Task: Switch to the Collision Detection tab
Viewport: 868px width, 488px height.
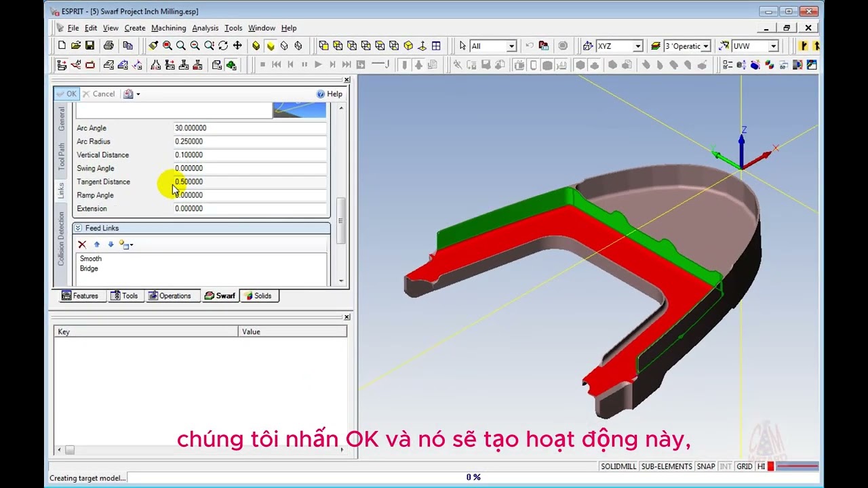Action: coord(61,239)
